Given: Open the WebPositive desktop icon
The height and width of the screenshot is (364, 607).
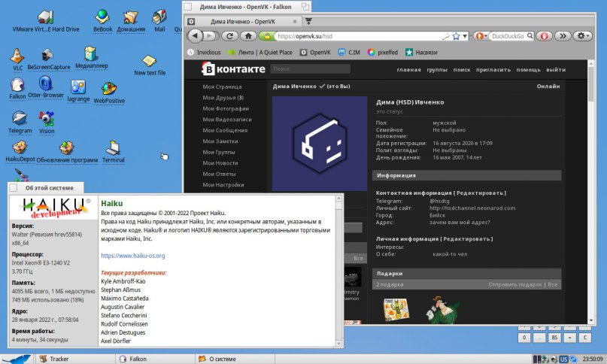Looking at the screenshot, I should point(108,89).
